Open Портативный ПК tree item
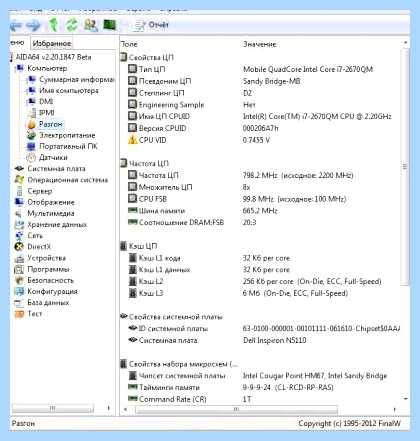The image size is (420, 441). pyautogui.click(x=68, y=146)
